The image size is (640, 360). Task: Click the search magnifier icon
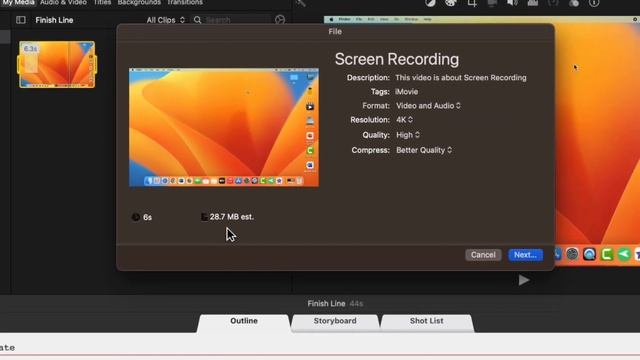tap(198, 20)
